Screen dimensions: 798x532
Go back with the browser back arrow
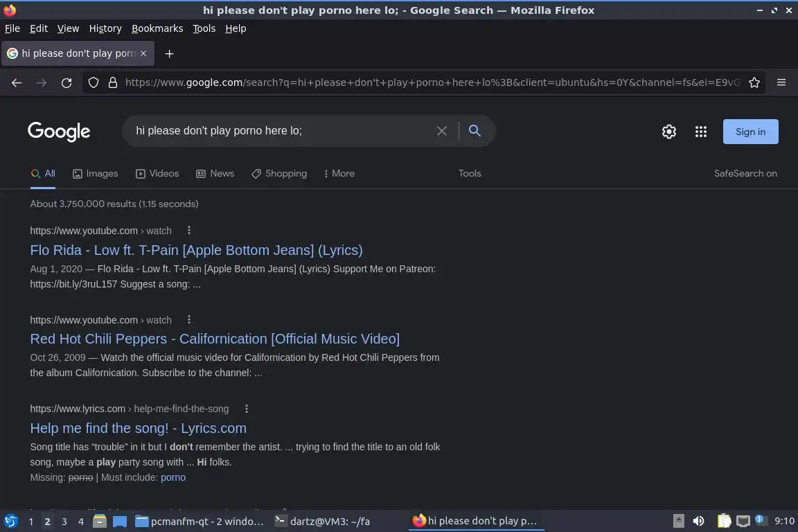click(x=17, y=83)
